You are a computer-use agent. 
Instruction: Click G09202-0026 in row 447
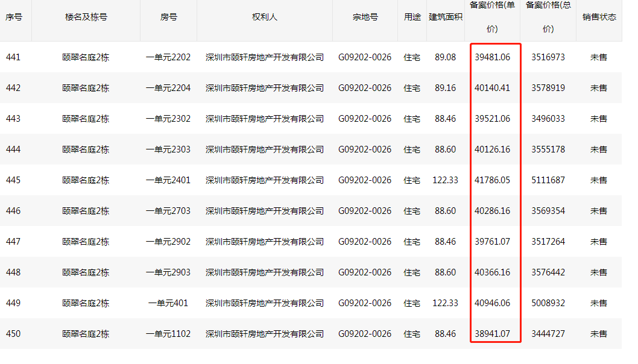pyautogui.click(x=365, y=242)
